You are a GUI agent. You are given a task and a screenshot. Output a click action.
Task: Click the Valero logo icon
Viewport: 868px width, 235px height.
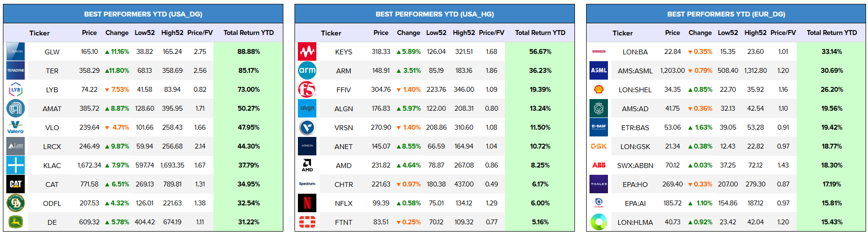click(16, 127)
